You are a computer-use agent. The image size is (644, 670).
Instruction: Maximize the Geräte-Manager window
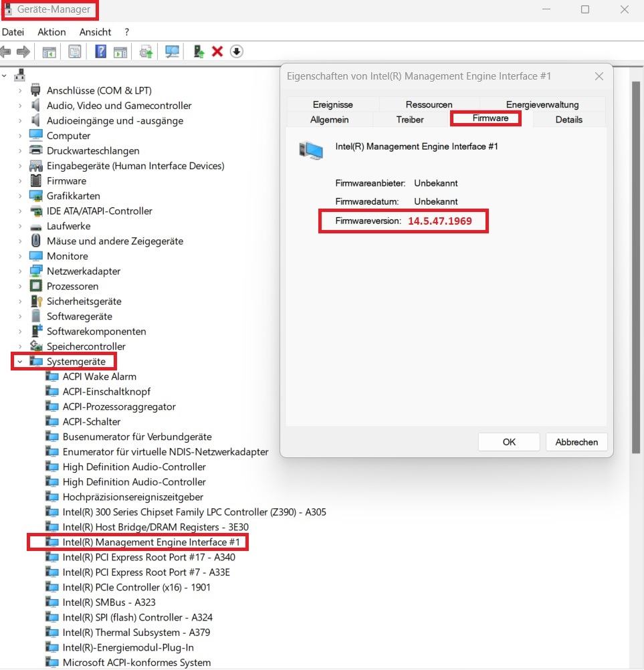[585, 9]
